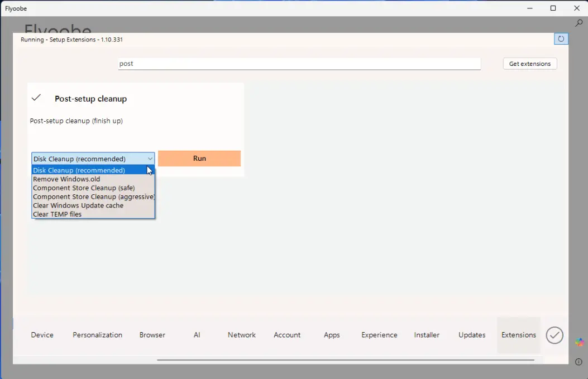Go to the Installer tab

[427, 335]
